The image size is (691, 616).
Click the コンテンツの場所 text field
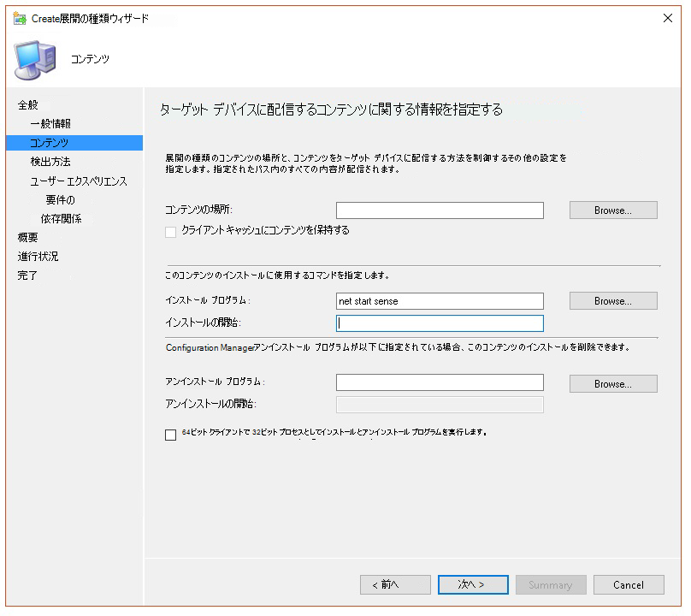click(440, 210)
